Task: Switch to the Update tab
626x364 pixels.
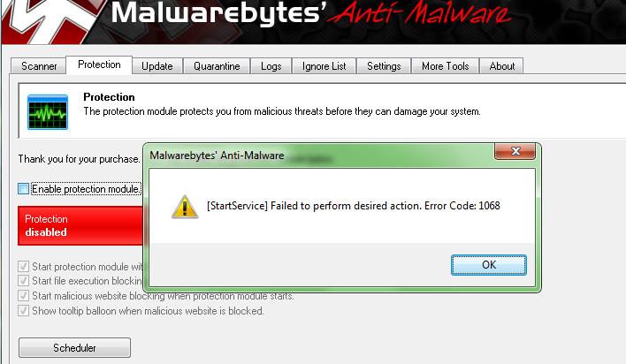Action: click(156, 66)
